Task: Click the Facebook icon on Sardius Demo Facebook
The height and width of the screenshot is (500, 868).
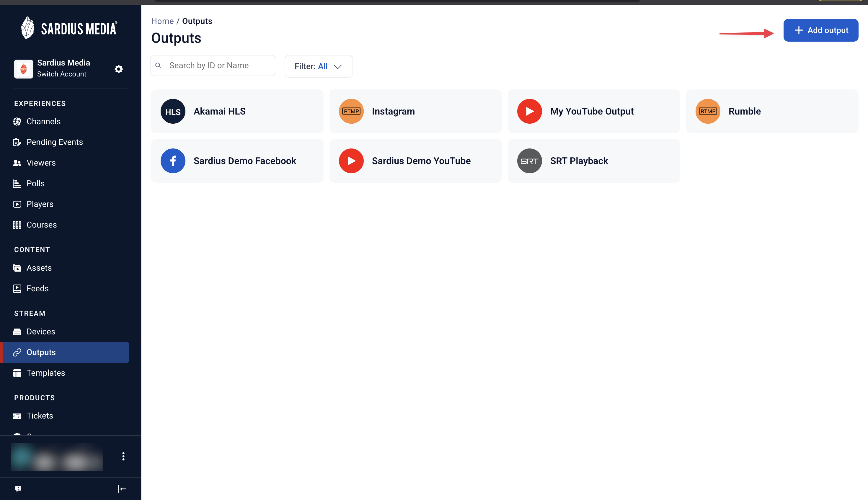Action: pos(173,161)
